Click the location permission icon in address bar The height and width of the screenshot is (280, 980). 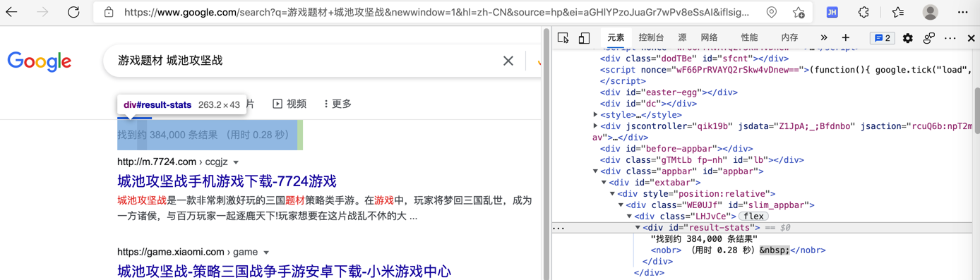coord(772,13)
